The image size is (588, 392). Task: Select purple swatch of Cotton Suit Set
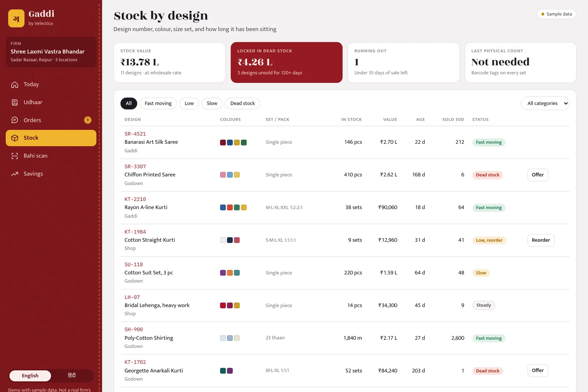click(223, 273)
